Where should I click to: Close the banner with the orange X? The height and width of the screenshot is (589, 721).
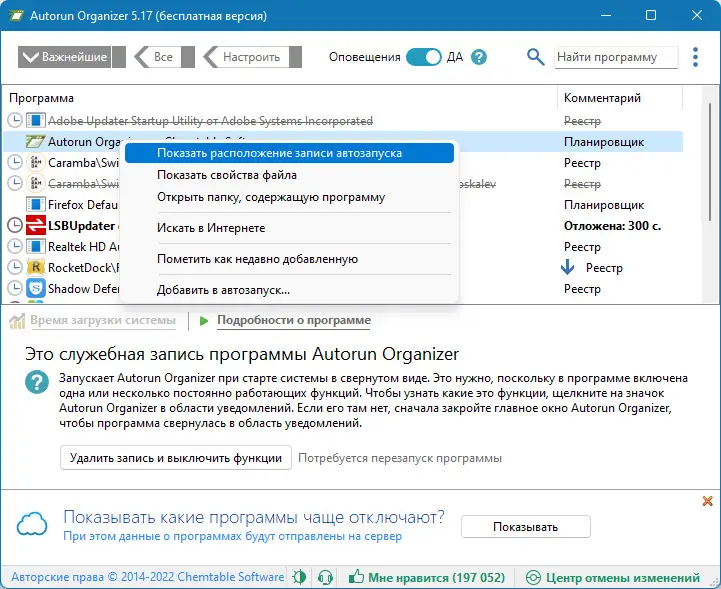(708, 501)
